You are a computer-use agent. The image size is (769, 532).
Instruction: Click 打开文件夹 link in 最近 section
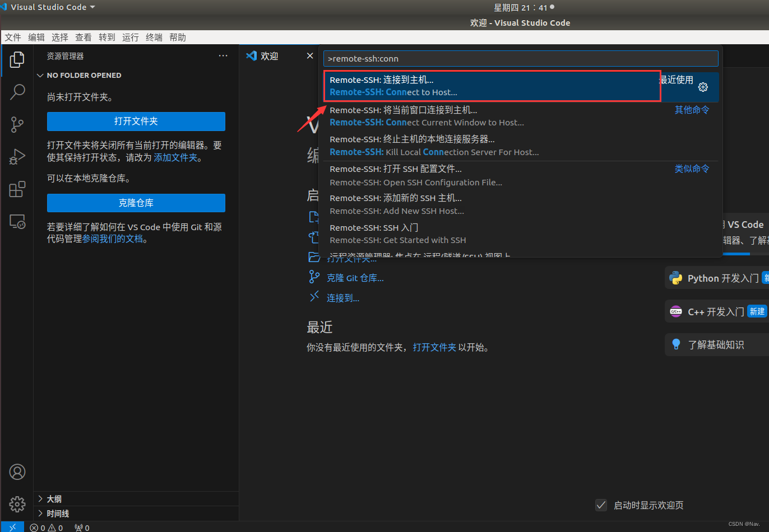click(434, 348)
